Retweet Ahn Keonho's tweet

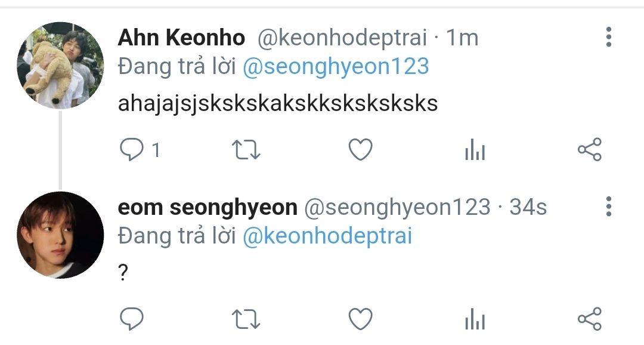click(x=245, y=150)
